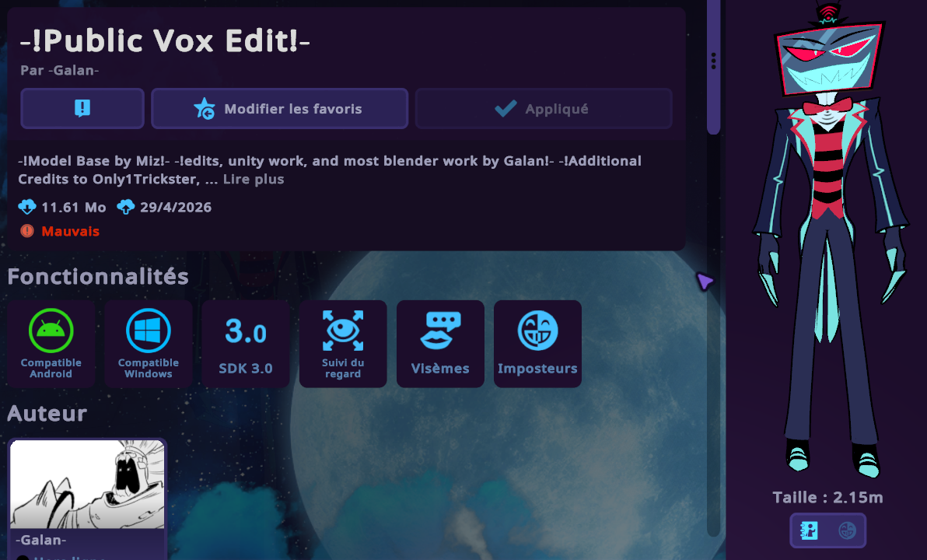Select the Compatible Windows feature tile
927x560 pixels.
(x=149, y=344)
